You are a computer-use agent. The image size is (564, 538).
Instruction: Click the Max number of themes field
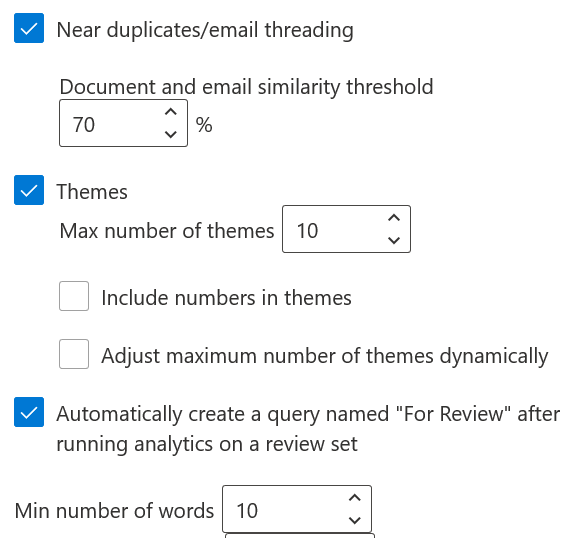point(346,229)
